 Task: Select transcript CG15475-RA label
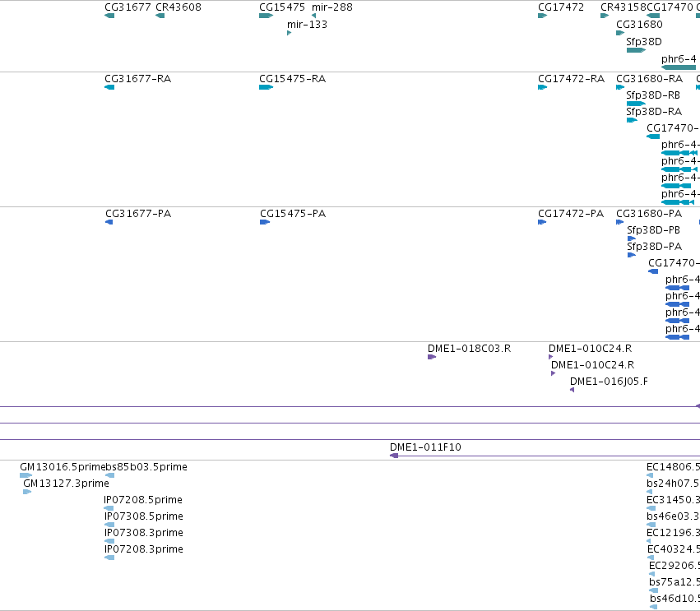292,79
